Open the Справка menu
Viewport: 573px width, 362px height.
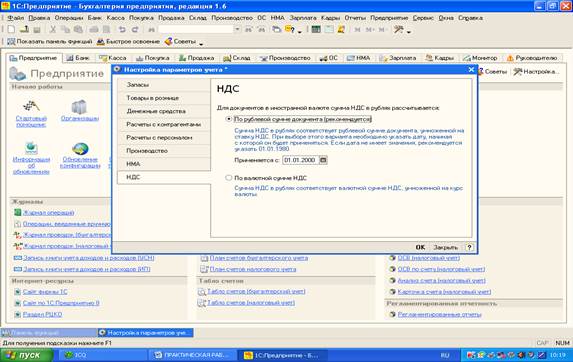[470, 18]
